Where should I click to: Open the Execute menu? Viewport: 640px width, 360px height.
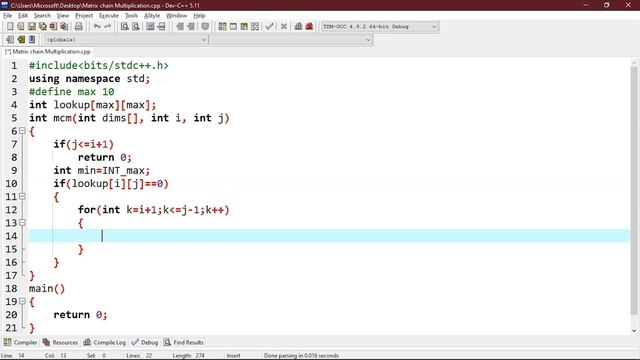[x=109, y=16]
